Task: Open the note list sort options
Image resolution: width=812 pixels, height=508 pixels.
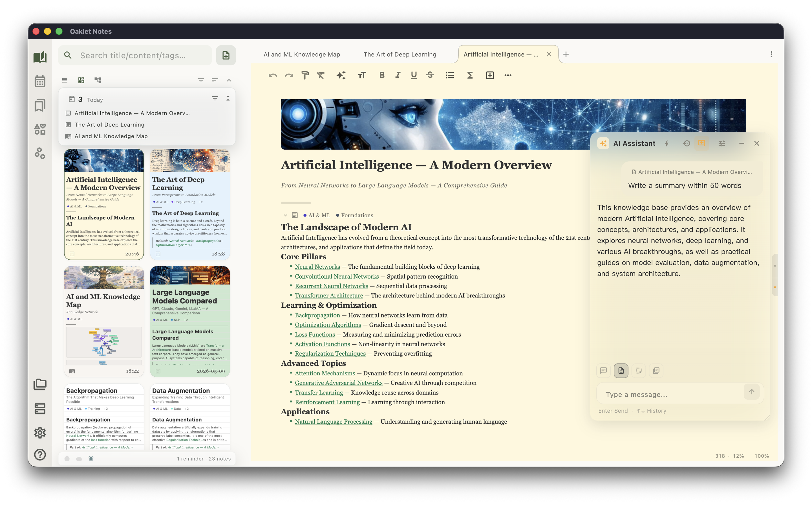Action: tap(215, 80)
